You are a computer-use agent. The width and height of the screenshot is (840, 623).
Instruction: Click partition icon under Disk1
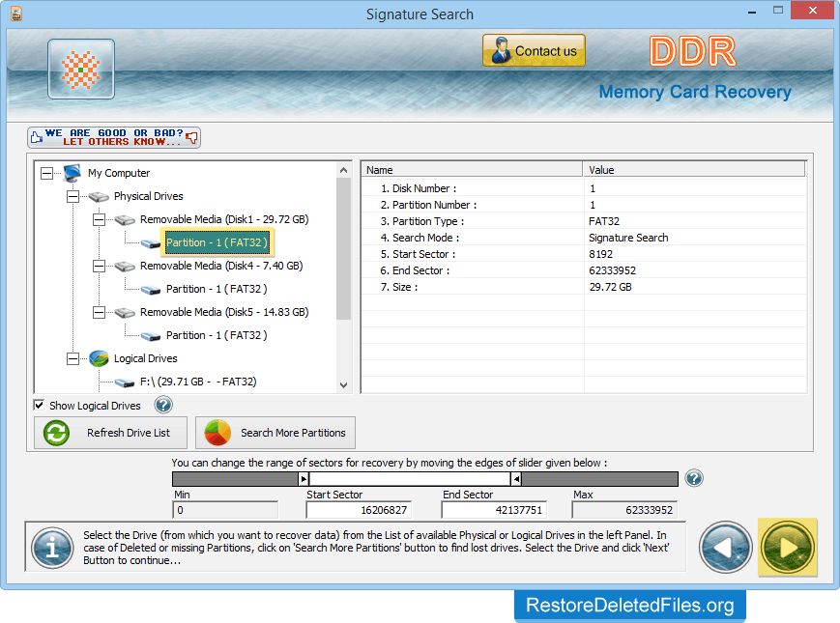coord(151,244)
